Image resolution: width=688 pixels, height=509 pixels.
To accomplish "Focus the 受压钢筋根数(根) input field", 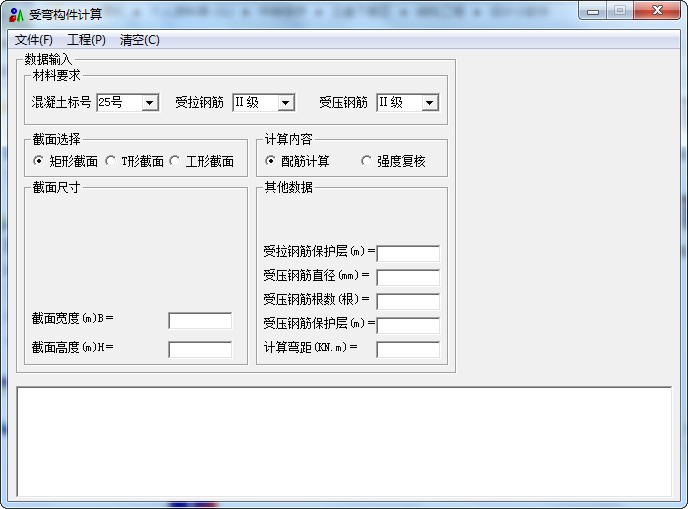I will click(x=408, y=301).
